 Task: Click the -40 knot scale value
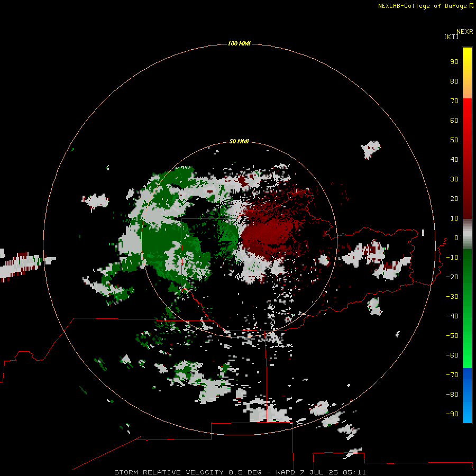pyautogui.click(x=452, y=316)
